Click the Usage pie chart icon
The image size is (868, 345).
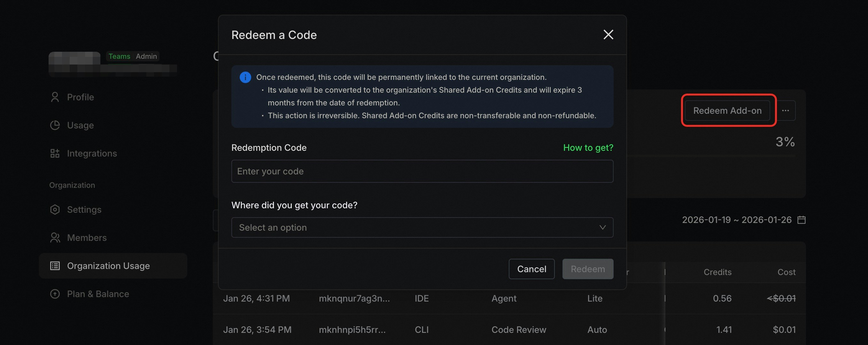pyautogui.click(x=55, y=125)
